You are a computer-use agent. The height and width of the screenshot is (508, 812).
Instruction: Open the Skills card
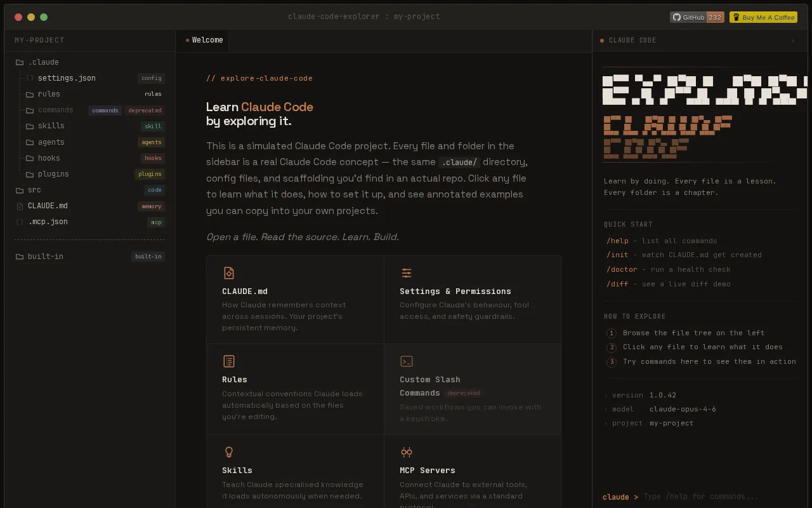coord(295,471)
